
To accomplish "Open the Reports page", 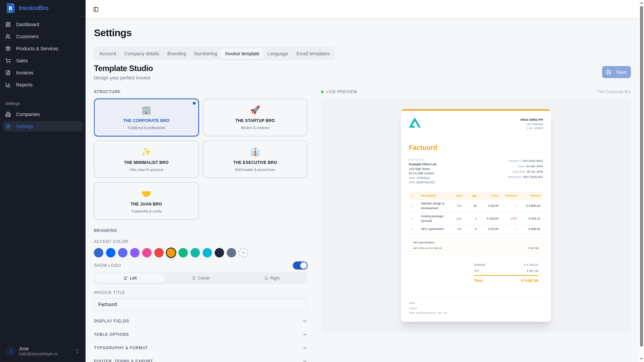I will tap(43, 85).
